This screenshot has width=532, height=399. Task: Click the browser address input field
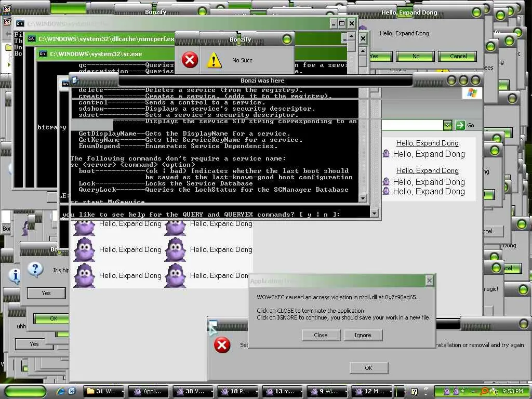tap(412, 125)
